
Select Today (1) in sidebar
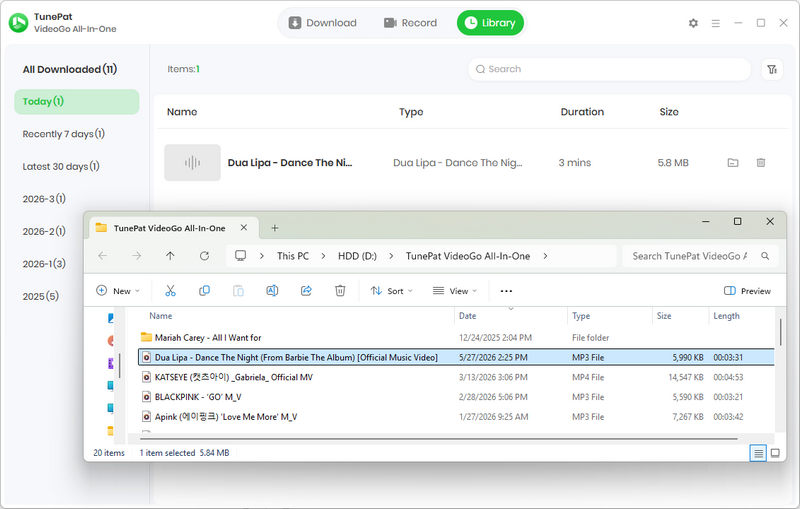point(77,101)
